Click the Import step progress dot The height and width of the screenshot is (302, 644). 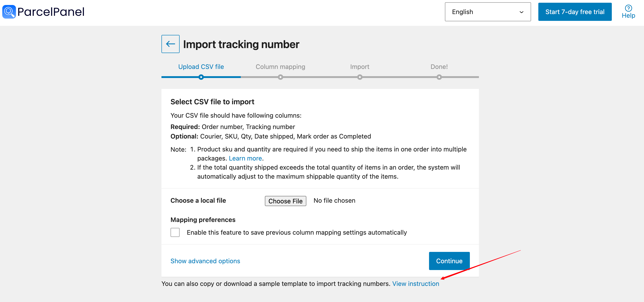point(360,77)
